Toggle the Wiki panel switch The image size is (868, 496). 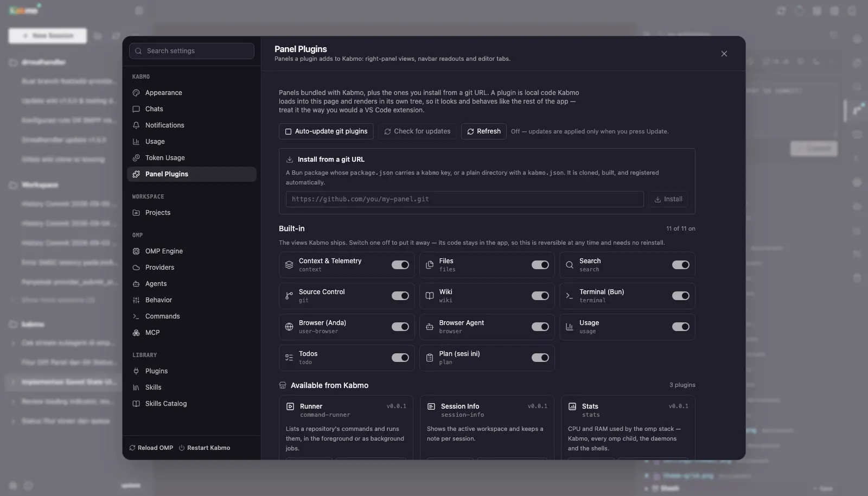pos(540,296)
